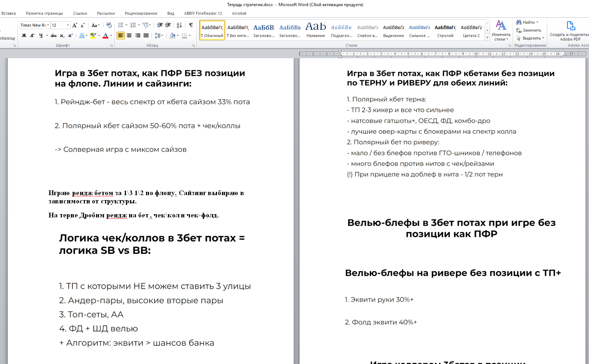The image size is (589, 364).
Task: Click the Borders icon
Action: tap(184, 36)
